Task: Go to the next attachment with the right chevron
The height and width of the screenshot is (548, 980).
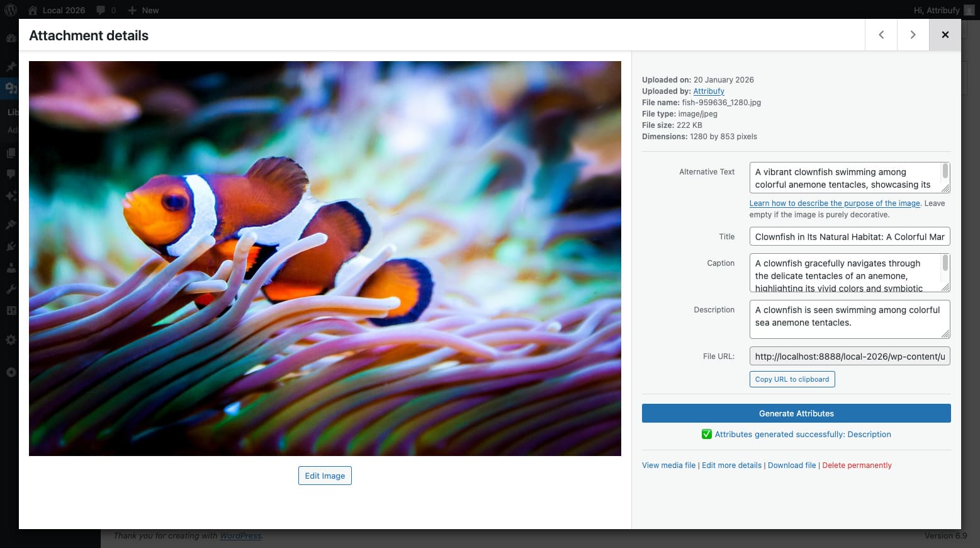Action: 913,35
